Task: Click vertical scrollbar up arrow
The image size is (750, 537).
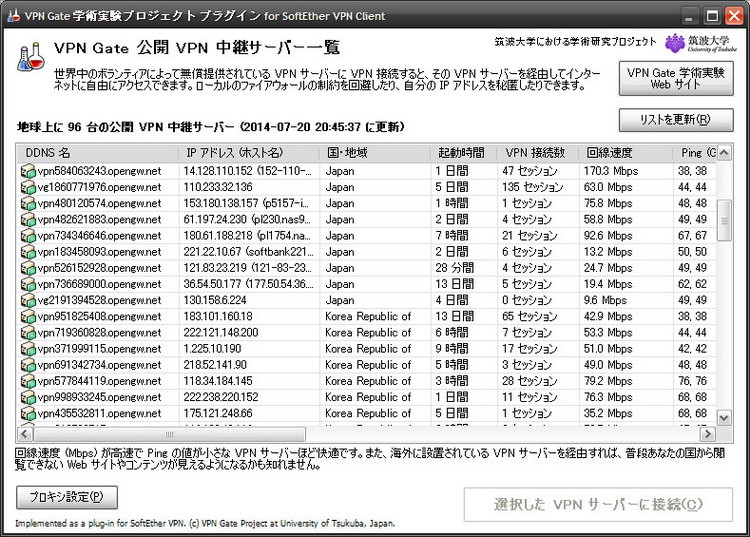Action: [724, 153]
